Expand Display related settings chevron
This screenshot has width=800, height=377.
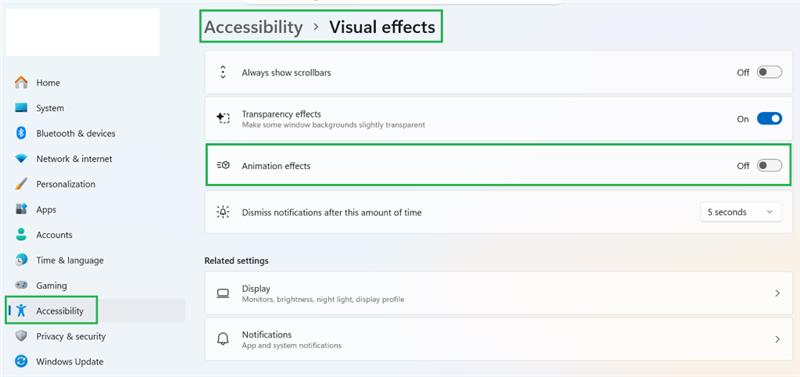778,293
